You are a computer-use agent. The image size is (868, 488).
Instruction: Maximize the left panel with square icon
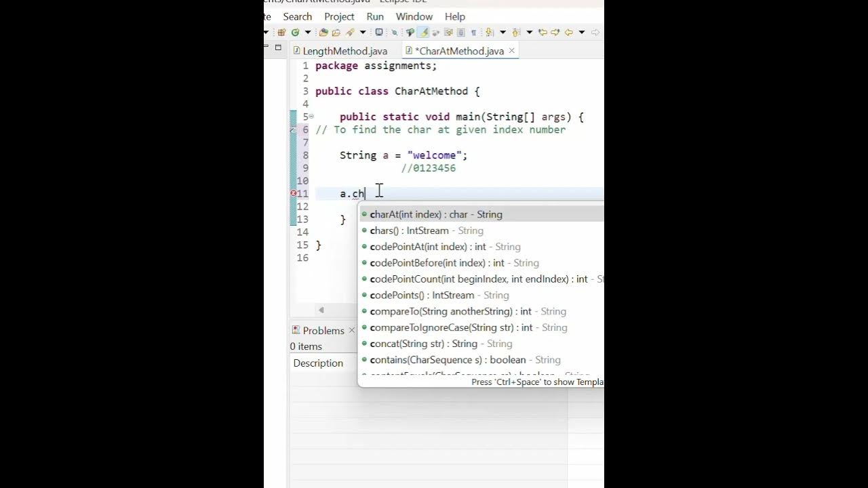tap(278, 47)
